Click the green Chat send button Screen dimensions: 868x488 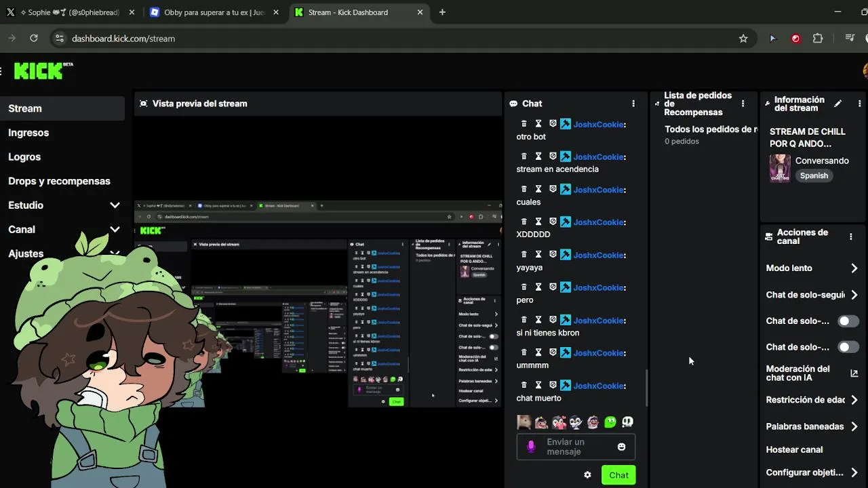(x=618, y=475)
